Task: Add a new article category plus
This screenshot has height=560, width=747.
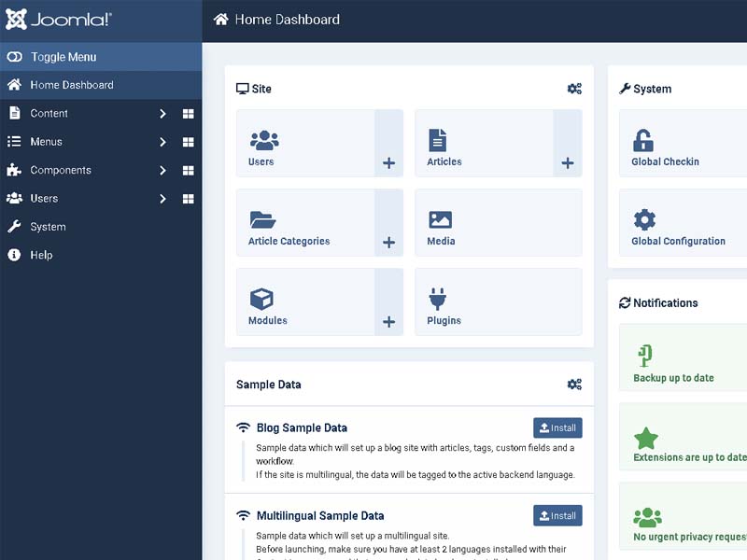Action: 388,243
